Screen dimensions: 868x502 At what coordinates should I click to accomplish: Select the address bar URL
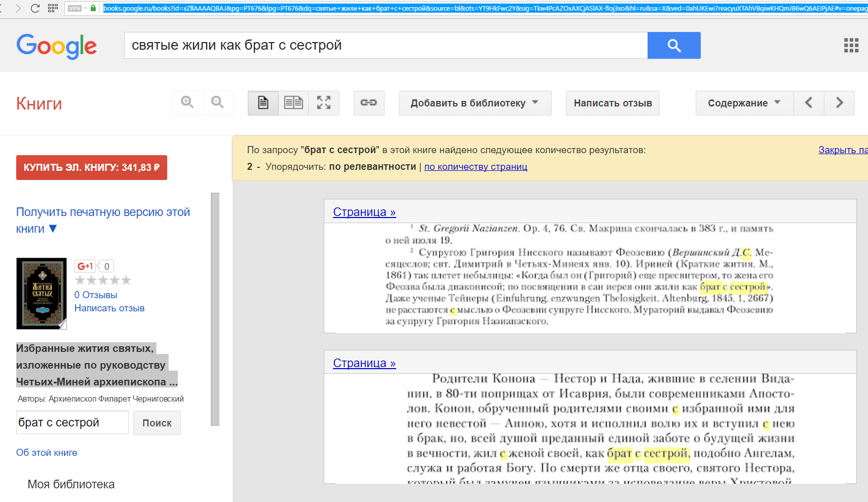[x=485, y=8]
